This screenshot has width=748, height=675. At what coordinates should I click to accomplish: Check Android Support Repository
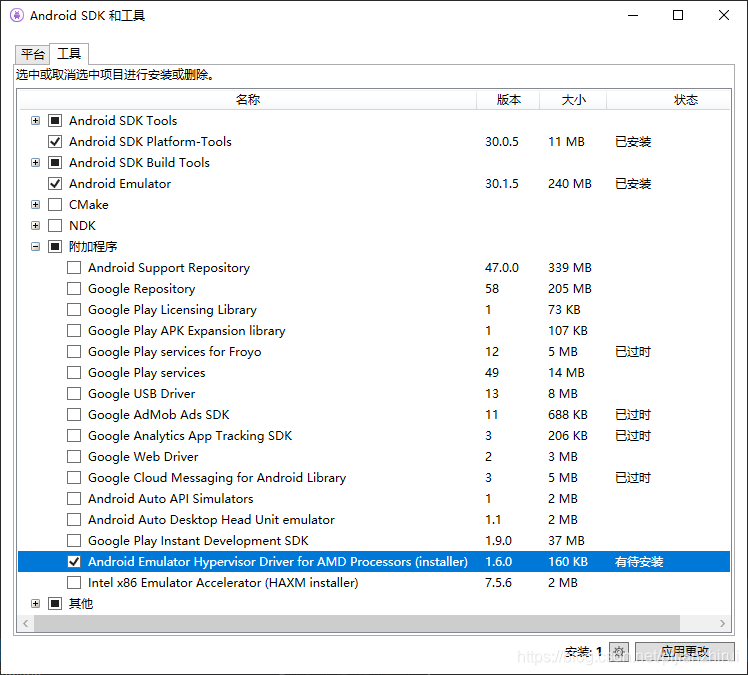pos(74,268)
